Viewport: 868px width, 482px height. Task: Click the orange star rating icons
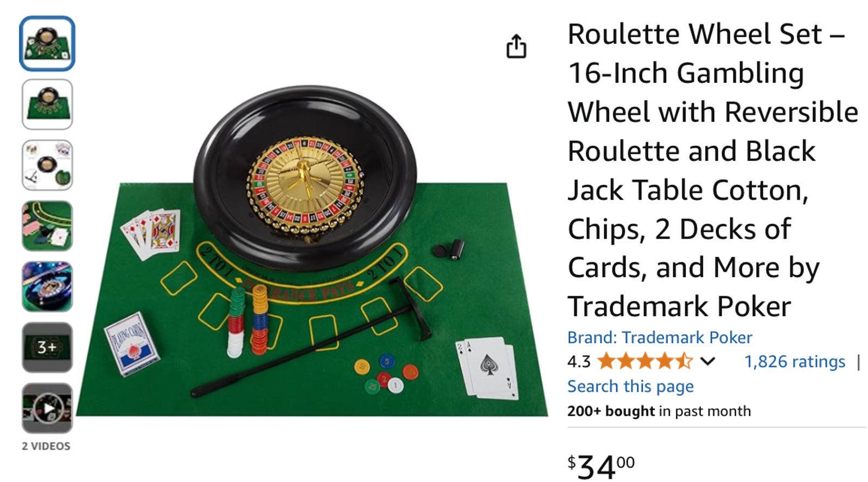(x=644, y=361)
